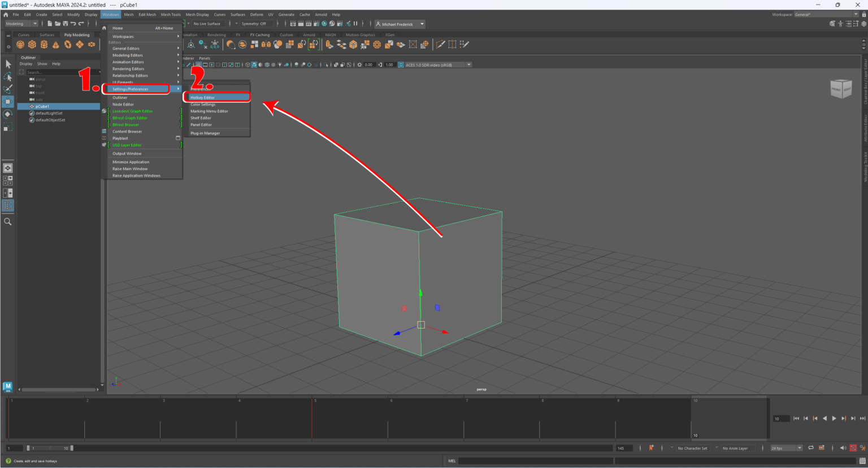Screen dimensions: 868x468
Task: Toggle the shaded display cube in viewport toolbar
Action: (254, 64)
